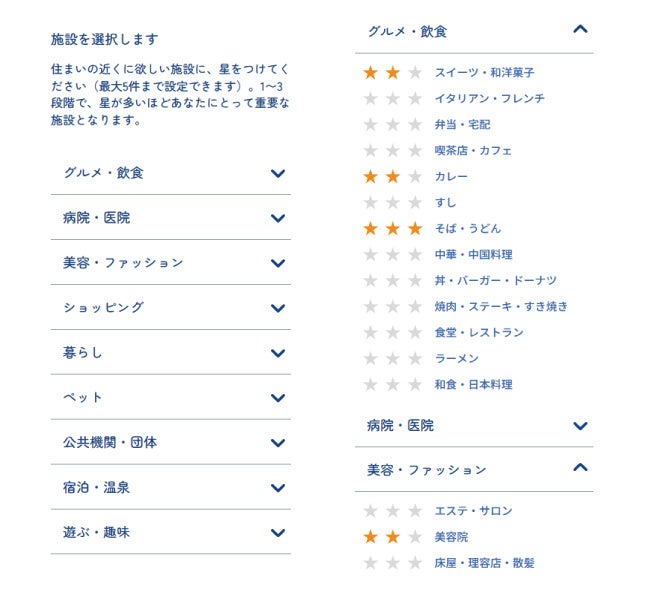Viewport: 652px width, 595px height.
Task: Click the 食堂・レストラン label
Action: click(479, 333)
